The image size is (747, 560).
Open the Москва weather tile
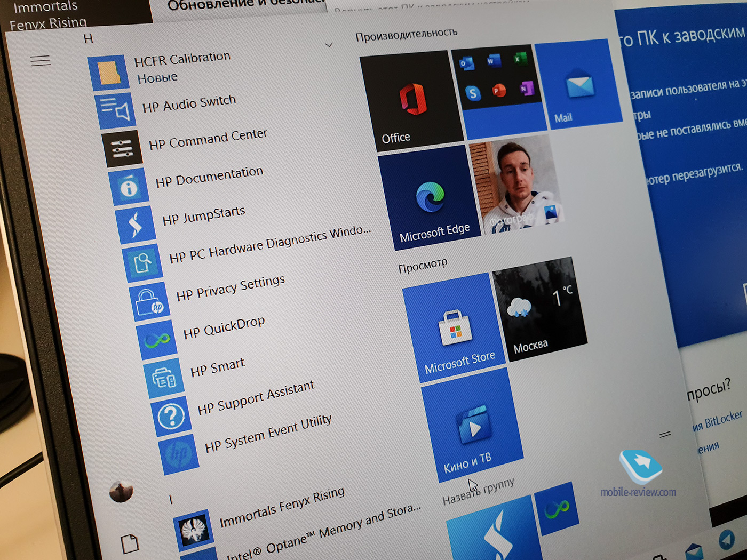[x=539, y=309]
